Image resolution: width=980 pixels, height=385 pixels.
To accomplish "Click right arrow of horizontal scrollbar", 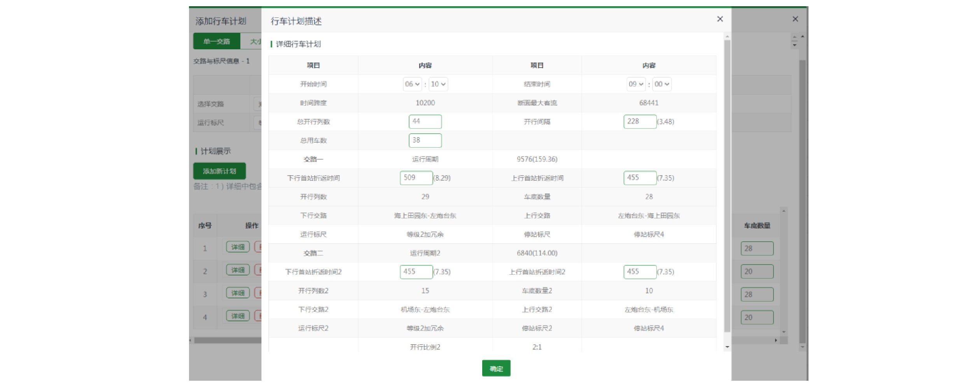I will (776, 340).
